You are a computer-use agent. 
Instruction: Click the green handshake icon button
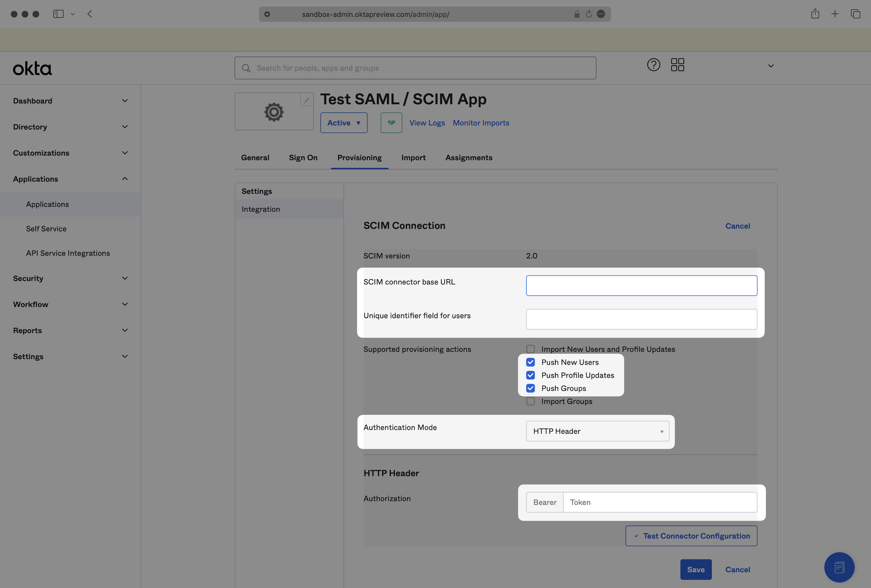[391, 122]
